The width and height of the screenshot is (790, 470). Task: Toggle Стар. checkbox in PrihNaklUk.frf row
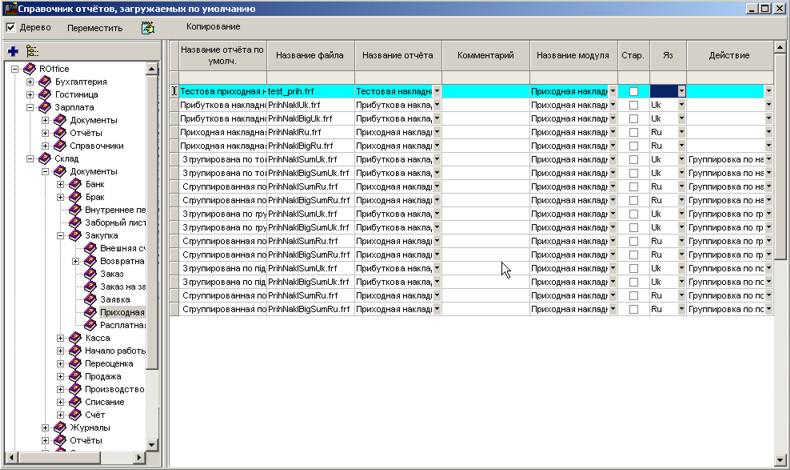coord(633,104)
